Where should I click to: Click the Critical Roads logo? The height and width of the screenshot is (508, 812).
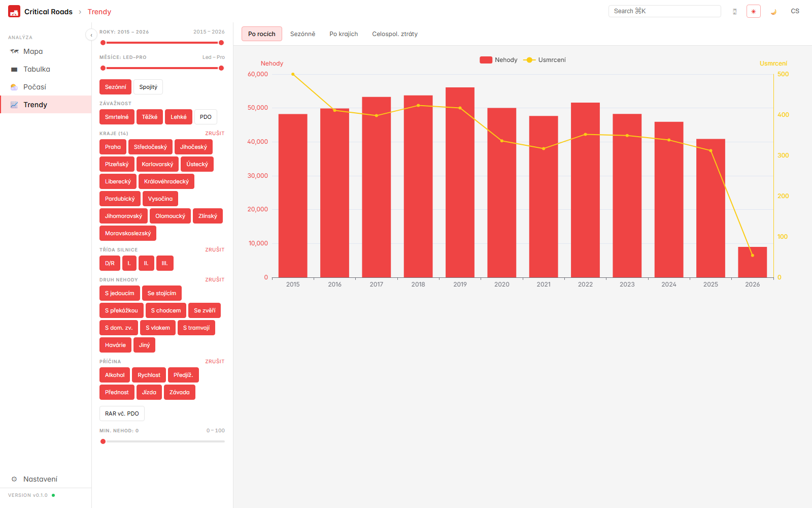tap(14, 12)
